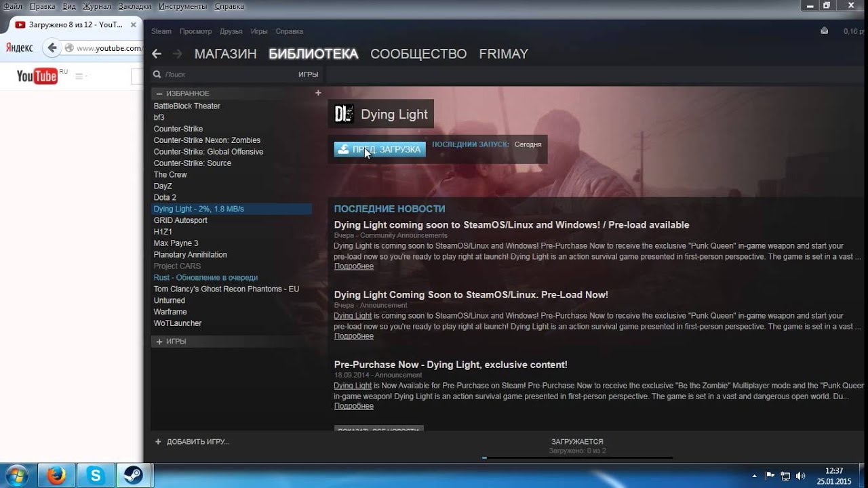Open Skype from the taskbar
868x488 pixels.
click(96, 476)
